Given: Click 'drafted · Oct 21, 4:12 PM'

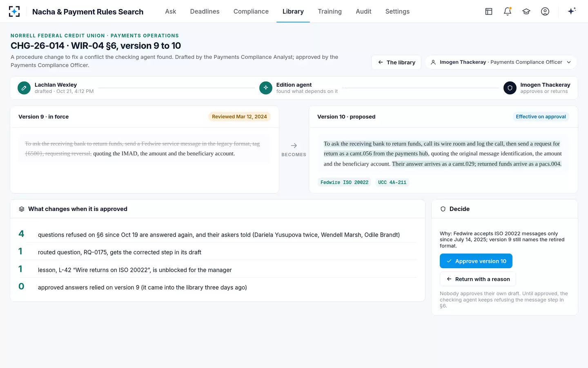Looking at the screenshot, I should (64, 91).
